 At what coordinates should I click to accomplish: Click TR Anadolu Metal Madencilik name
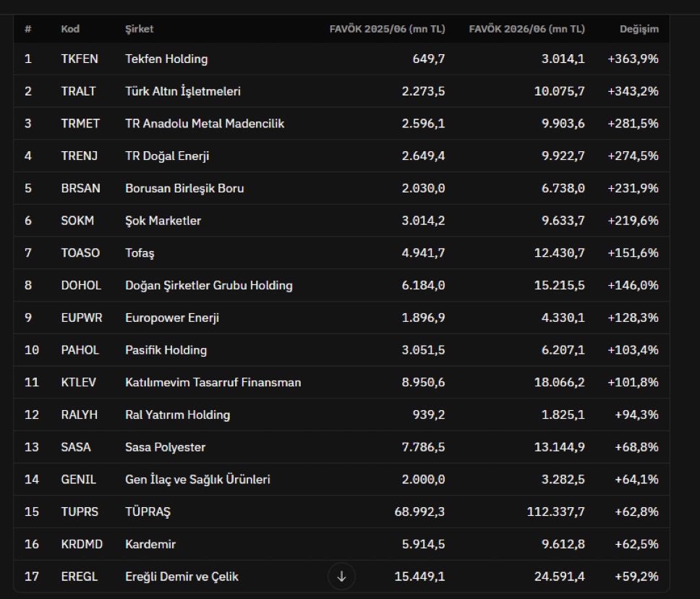click(x=205, y=124)
